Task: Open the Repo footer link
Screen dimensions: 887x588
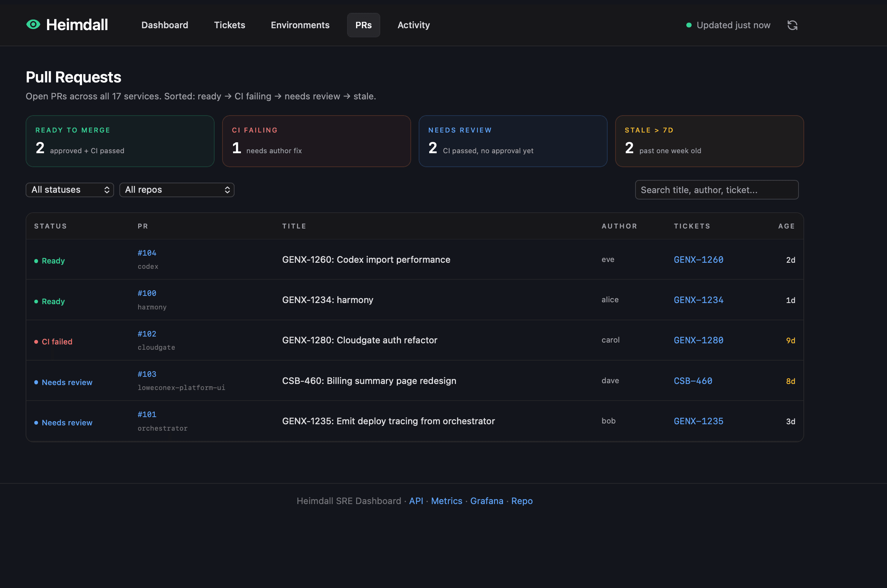Action: (522, 501)
